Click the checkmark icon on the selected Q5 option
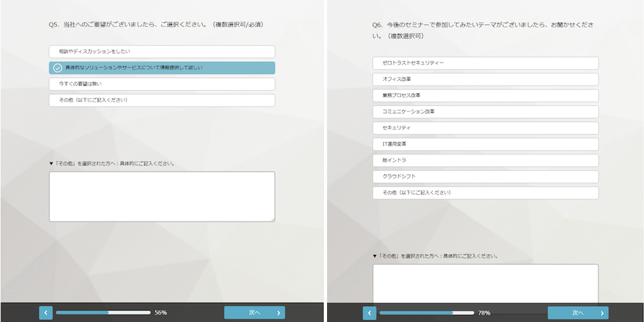The height and width of the screenshot is (322, 644). [58, 68]
